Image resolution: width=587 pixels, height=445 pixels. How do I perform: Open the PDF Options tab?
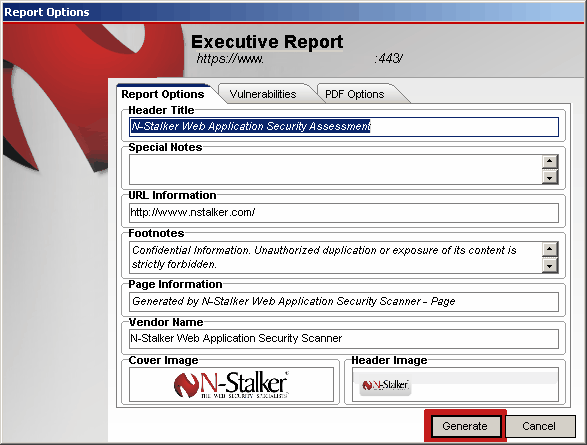click(355, 94)
